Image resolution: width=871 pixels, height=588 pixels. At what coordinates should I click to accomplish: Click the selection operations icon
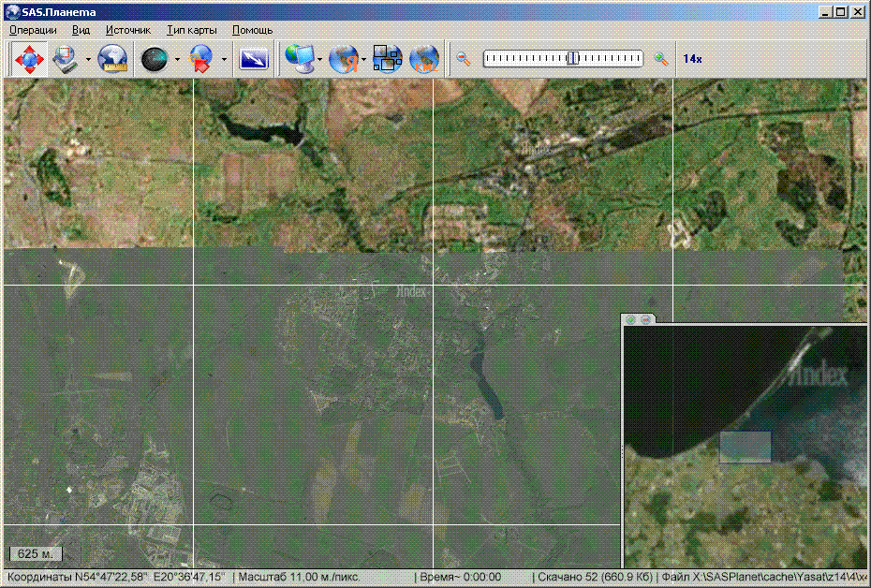pyautogui.click(x=65, y=59)
